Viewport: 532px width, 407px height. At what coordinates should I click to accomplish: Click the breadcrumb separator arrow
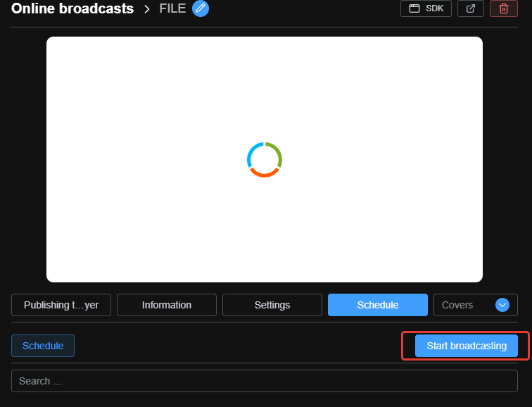point(146,9)
